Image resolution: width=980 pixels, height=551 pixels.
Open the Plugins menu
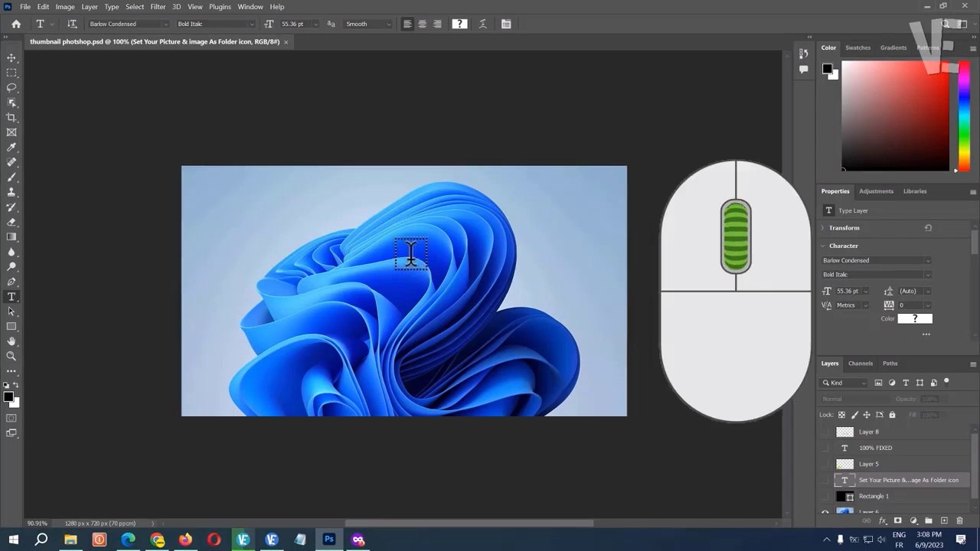point(220,7)
